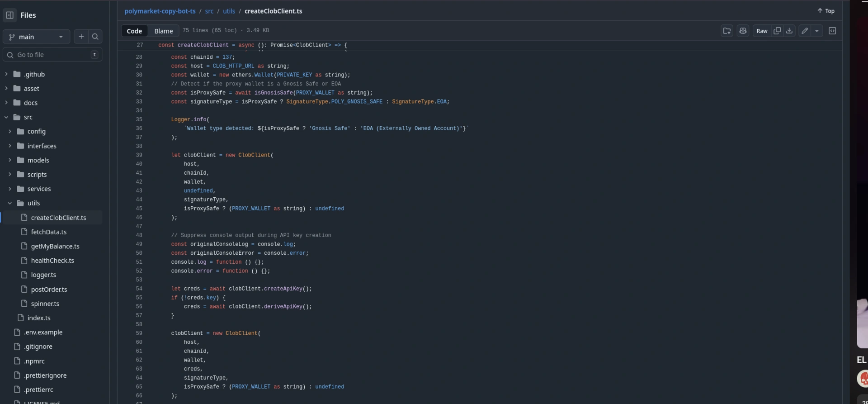Open the Raw file view
Image resolution: width=868 pixels, height=404 pixels.
pyautogui.click(x=762, y=31)
